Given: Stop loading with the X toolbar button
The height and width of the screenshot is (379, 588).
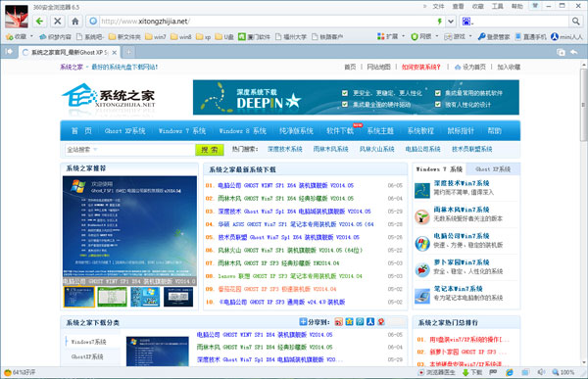Looking at the screenshot, I should 58,22.
